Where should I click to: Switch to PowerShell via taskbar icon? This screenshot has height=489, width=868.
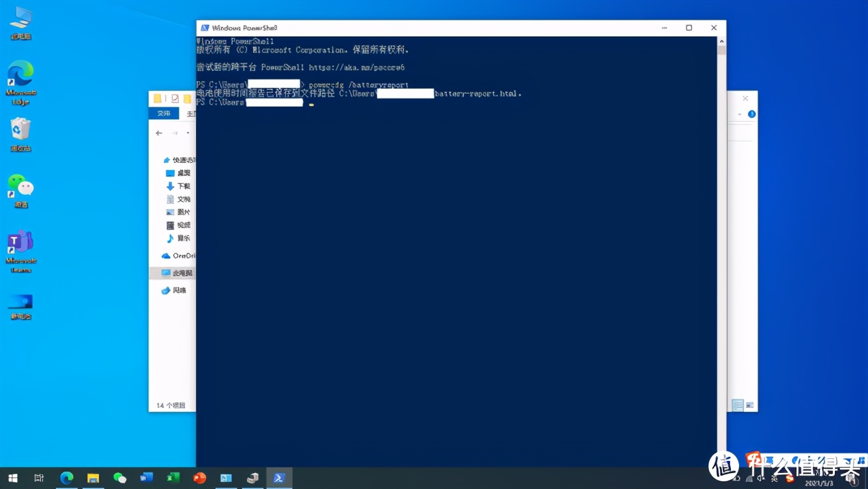point(279,478)
